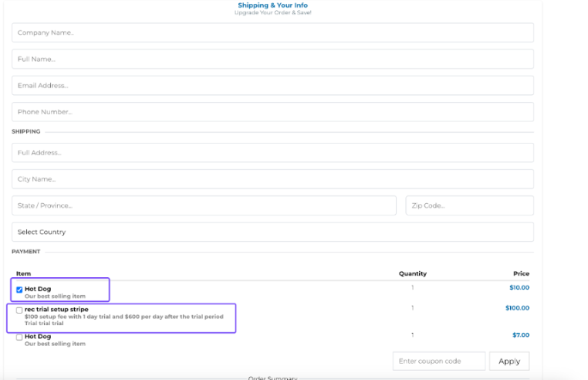Click the $100.00 price amount
The image size is (588, 380).
click(518, 307)
